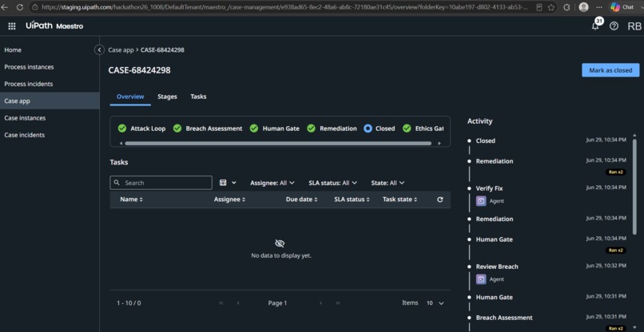This screenshot has height=332, width=644.
Task: Click the Remediation stage checkmark
Action: pyautogui.click(x=312, y=128)
